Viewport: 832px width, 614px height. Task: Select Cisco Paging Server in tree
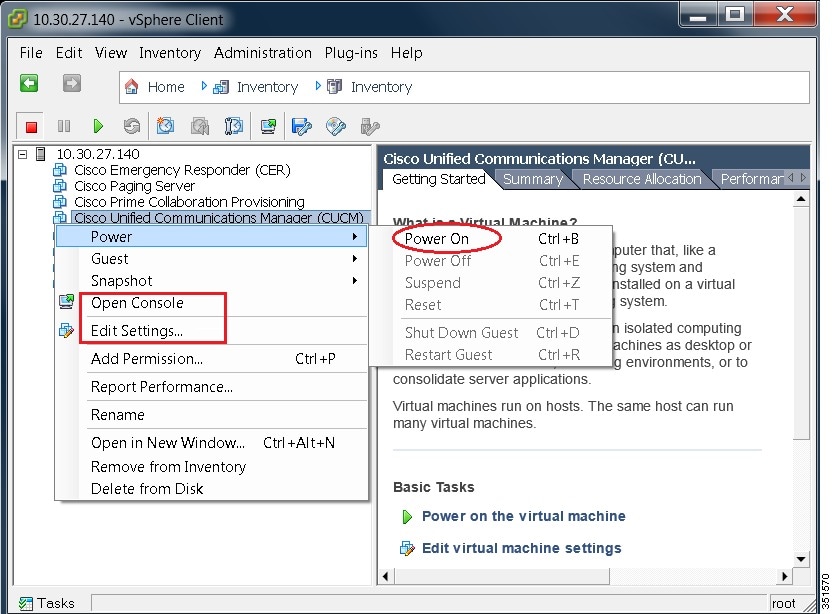tap(134, 186)
